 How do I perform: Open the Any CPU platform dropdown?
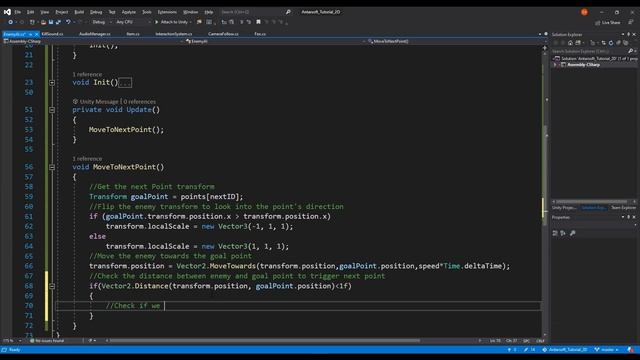pos(133,22)
